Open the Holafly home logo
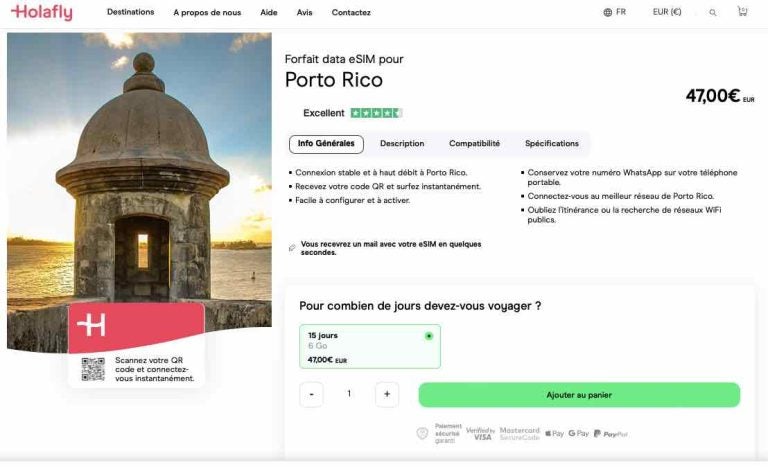Screen dimensions: 768x467 42,12
